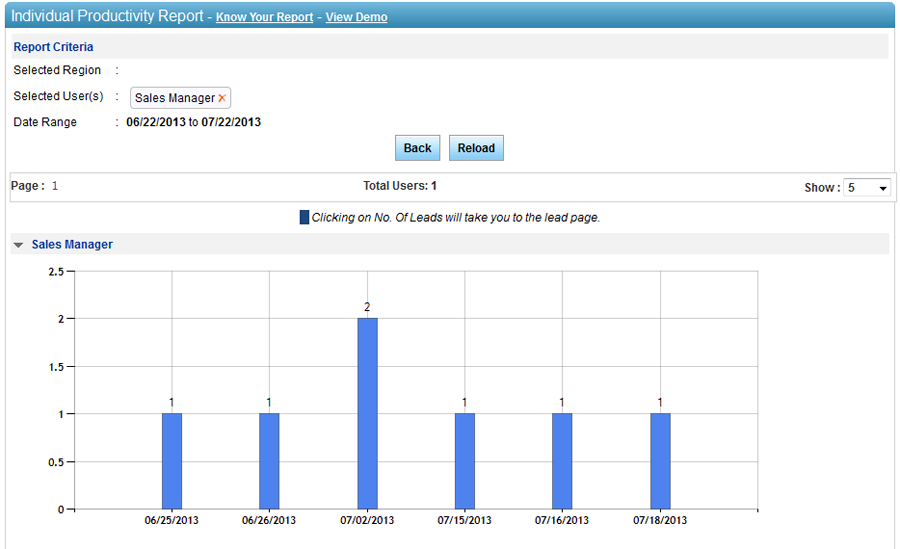Click the bar for 06/25/2013

pos(172,461)
